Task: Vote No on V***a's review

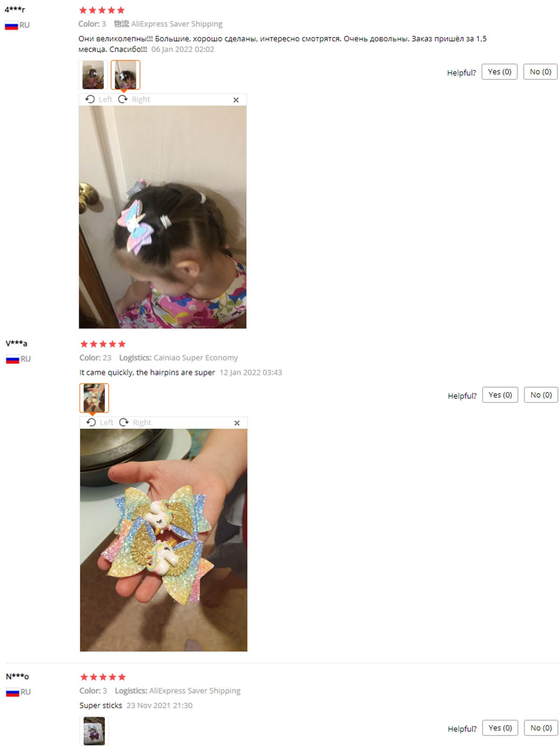Action: (541, 395)
